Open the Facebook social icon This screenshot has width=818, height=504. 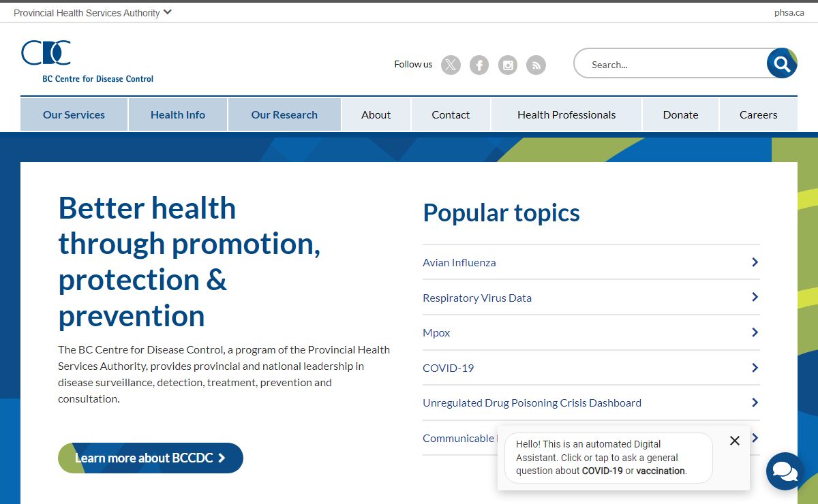(479, 65)
